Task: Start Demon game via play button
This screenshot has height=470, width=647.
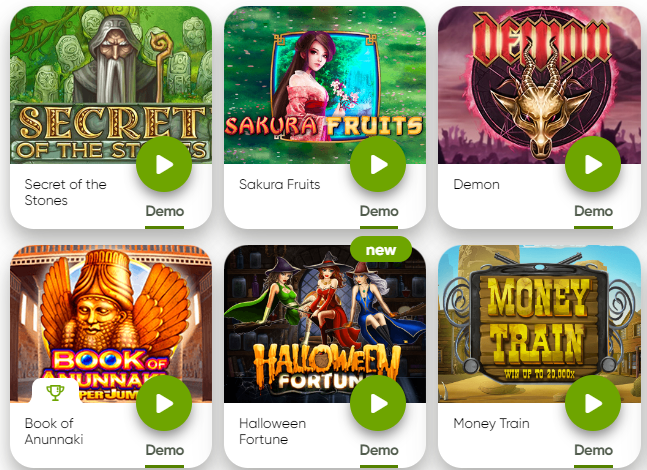Action: [x=593, y=164]
